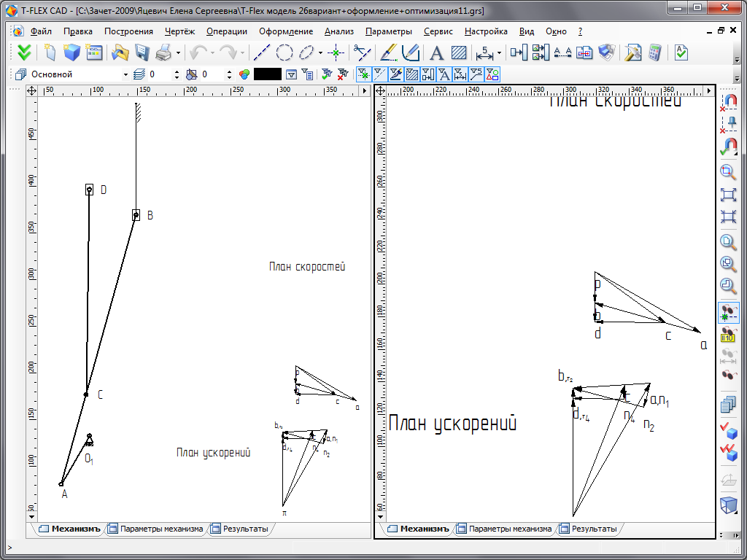Switch to Параметры механизма tab in left window

156,529
